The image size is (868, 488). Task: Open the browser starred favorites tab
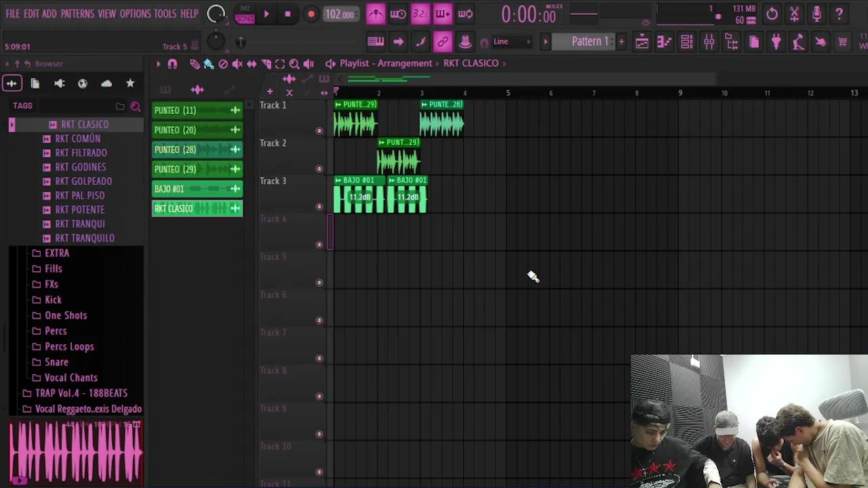tap(130, 83)
